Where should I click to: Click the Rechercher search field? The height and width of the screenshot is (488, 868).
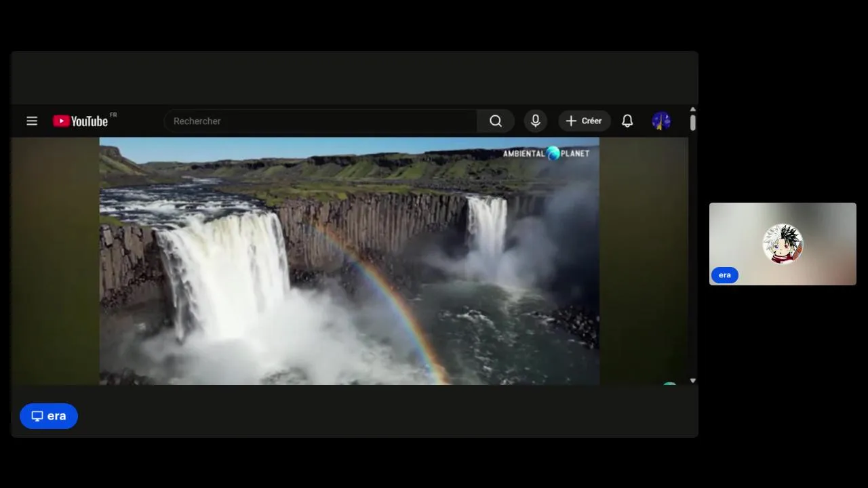[321, 121]
